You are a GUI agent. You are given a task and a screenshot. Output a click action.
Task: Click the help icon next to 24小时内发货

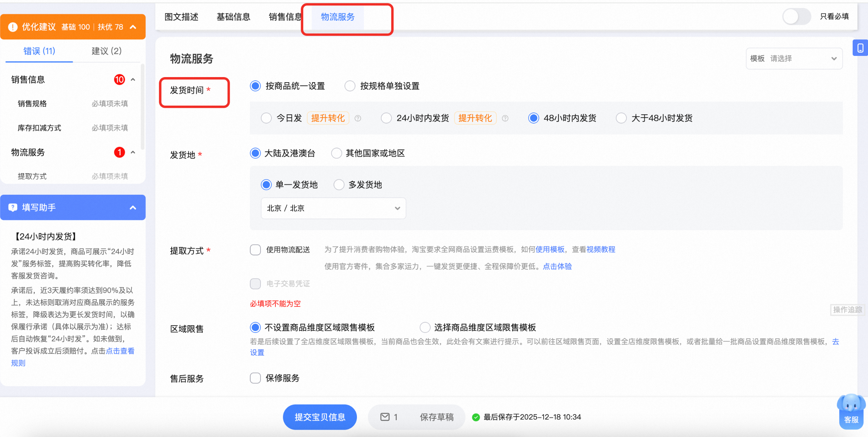pos(505,118)
